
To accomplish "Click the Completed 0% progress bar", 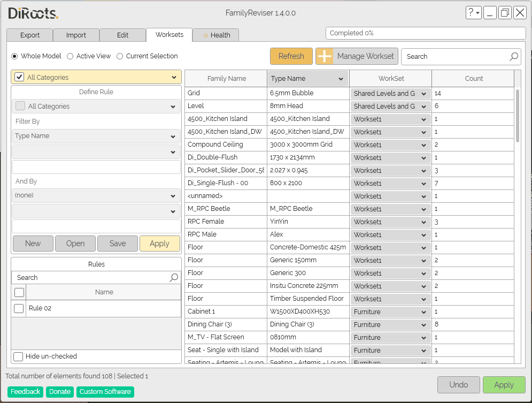I will [425, 33].
